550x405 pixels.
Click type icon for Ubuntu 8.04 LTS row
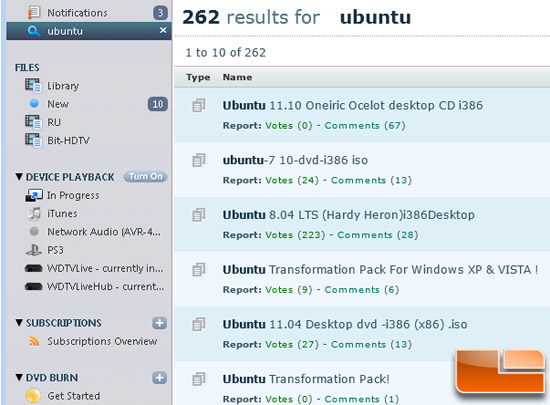coord(199,215)
